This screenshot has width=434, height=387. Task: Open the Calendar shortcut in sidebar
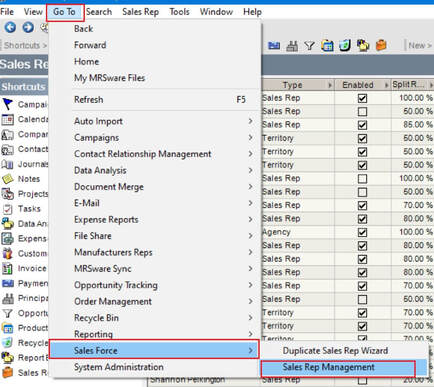pyautogui.click(x=25, y=119)
